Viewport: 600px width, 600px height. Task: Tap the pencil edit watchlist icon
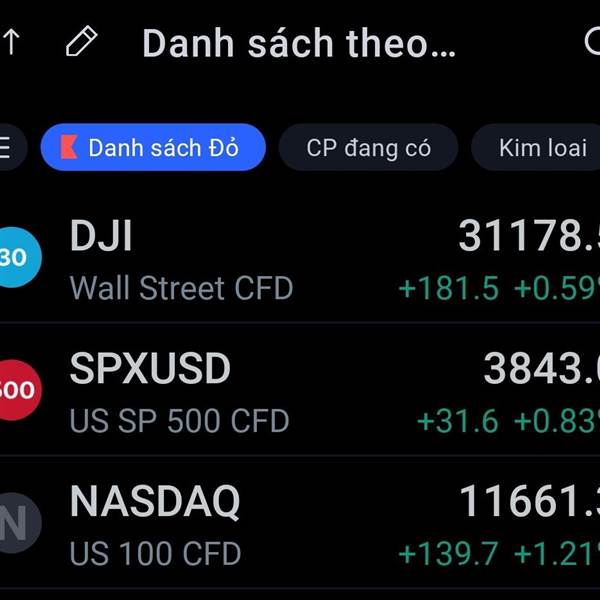tap(82, 41)
